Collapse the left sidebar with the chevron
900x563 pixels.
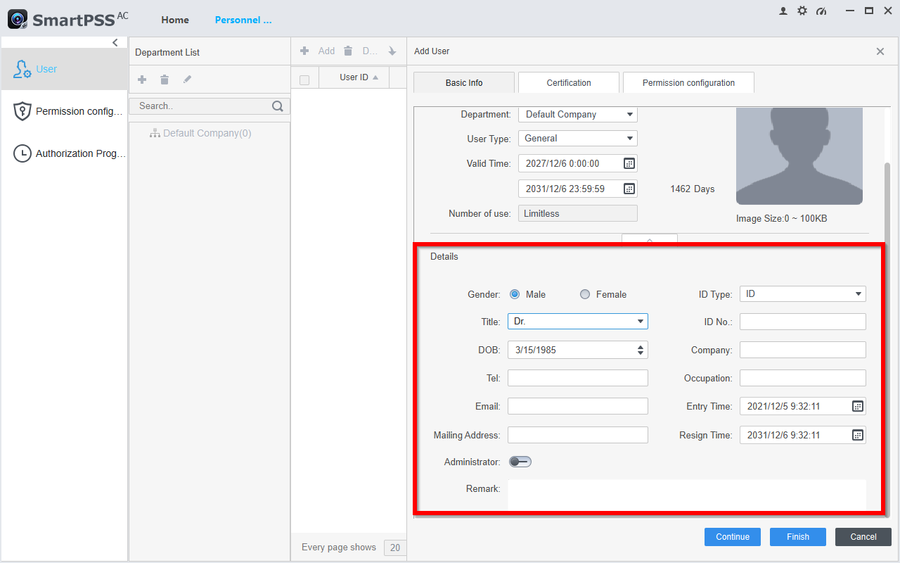pyautogui.click(x=115, y=43)
